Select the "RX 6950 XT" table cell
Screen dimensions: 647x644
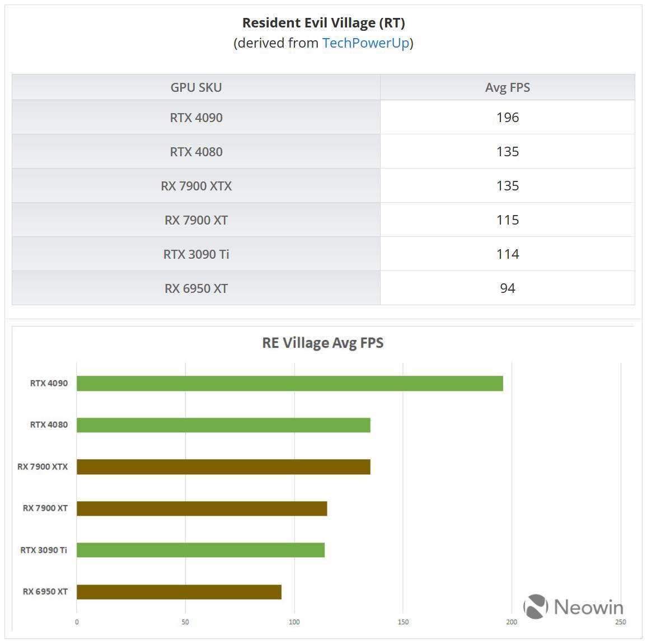(x=196, y=288)
